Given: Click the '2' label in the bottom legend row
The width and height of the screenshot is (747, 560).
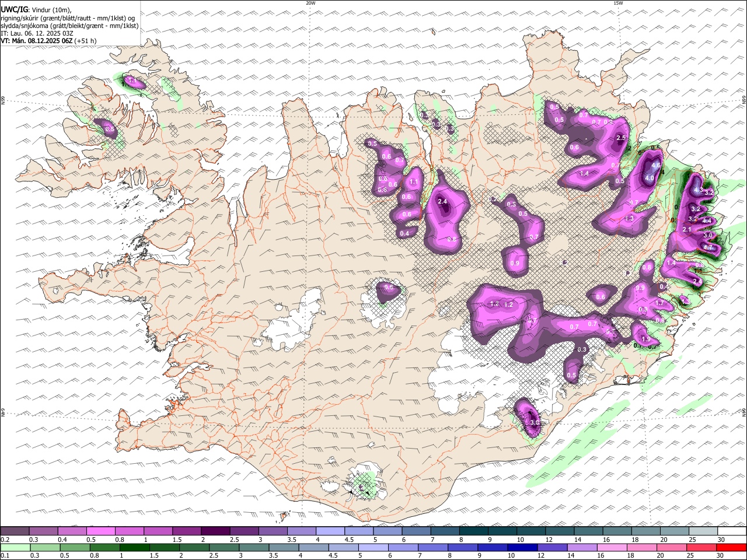Looking at the screenshot, I should (181, 555).
